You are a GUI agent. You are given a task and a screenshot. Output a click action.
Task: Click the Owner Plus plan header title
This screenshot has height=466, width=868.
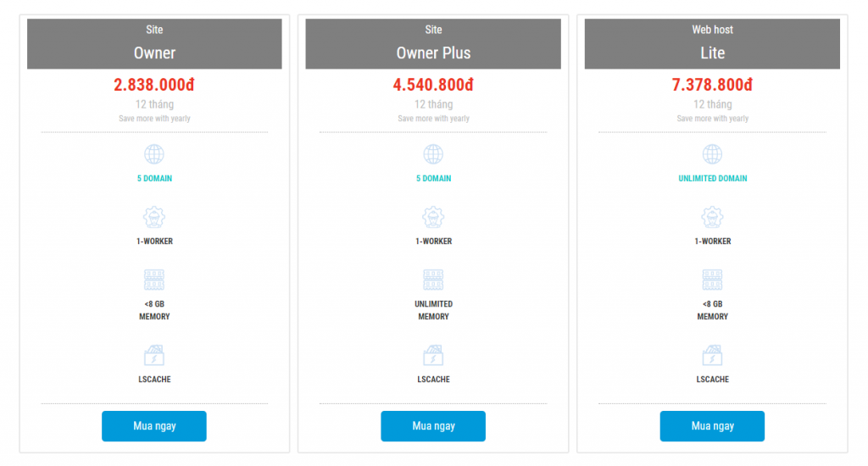coord(433,53)
